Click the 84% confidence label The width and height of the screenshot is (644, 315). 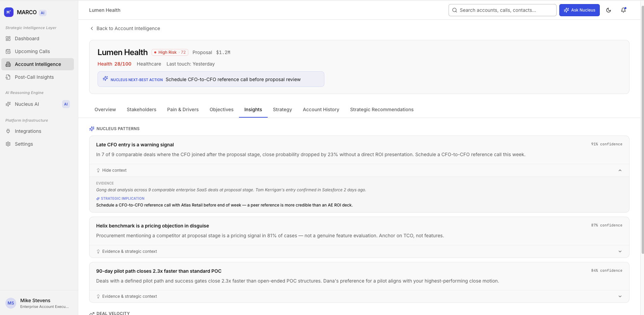click(x=607, y=270)
